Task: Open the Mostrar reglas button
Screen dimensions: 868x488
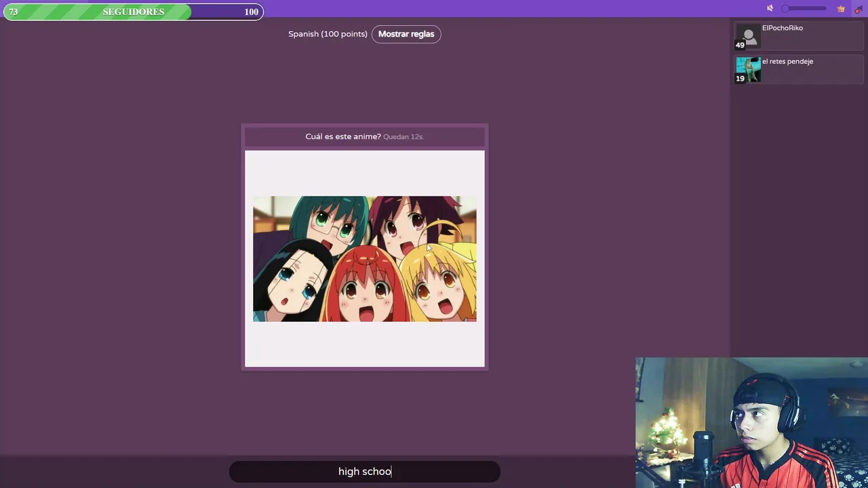Action: point(406,34)
